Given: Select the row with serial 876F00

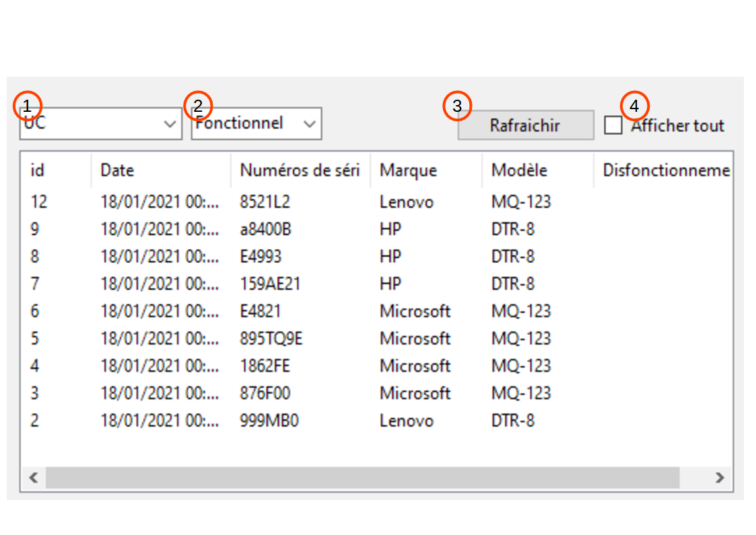Looking at the screenshot, I should (265, 393).
